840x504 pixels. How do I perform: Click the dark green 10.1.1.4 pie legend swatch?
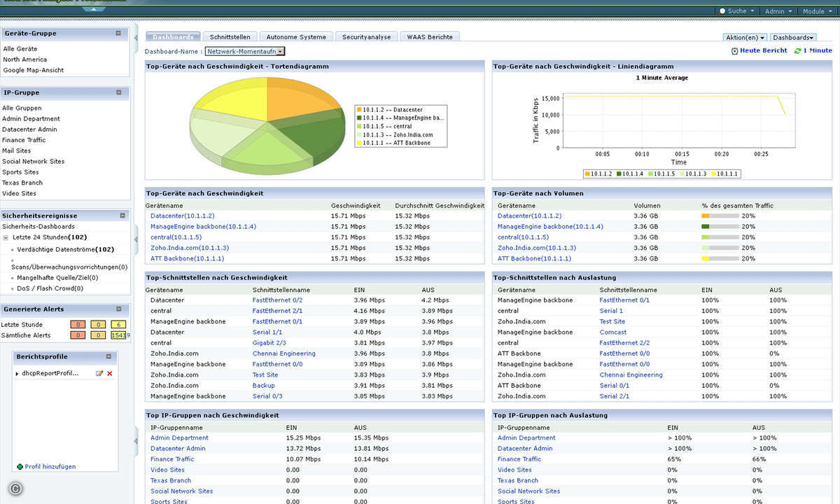click(x=359, y=118)
